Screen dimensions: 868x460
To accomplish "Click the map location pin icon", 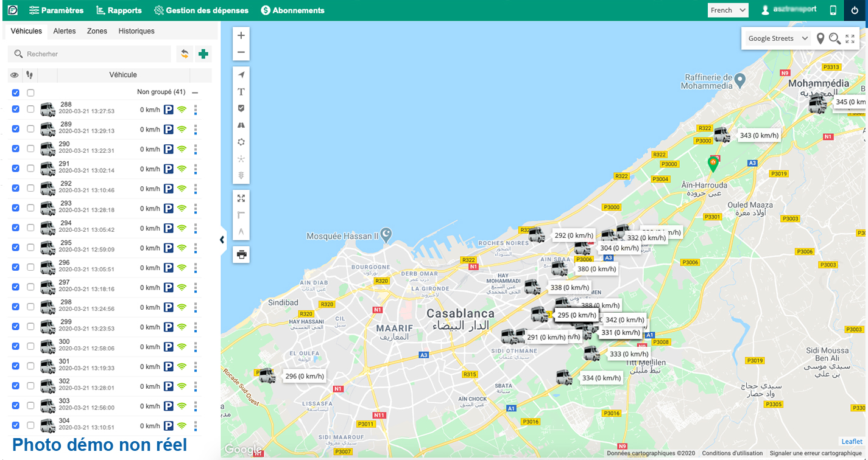I will pos(820,38).
